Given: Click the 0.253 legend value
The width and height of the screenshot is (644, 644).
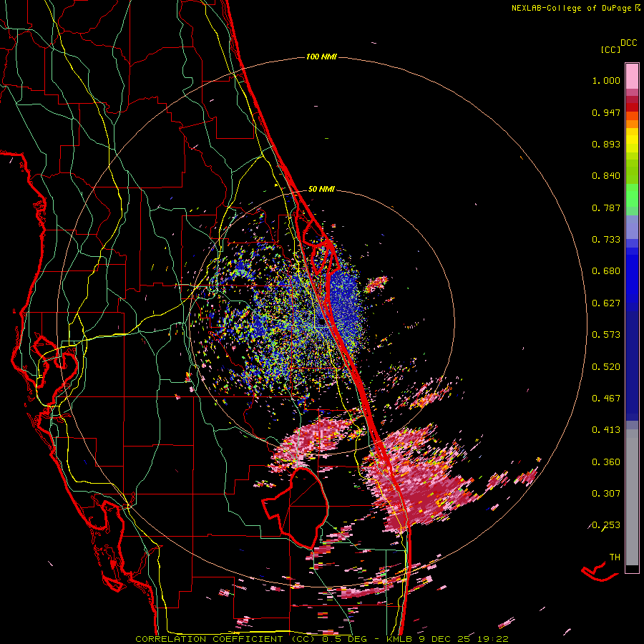Looking at the screenshot, I should (606, 525).
